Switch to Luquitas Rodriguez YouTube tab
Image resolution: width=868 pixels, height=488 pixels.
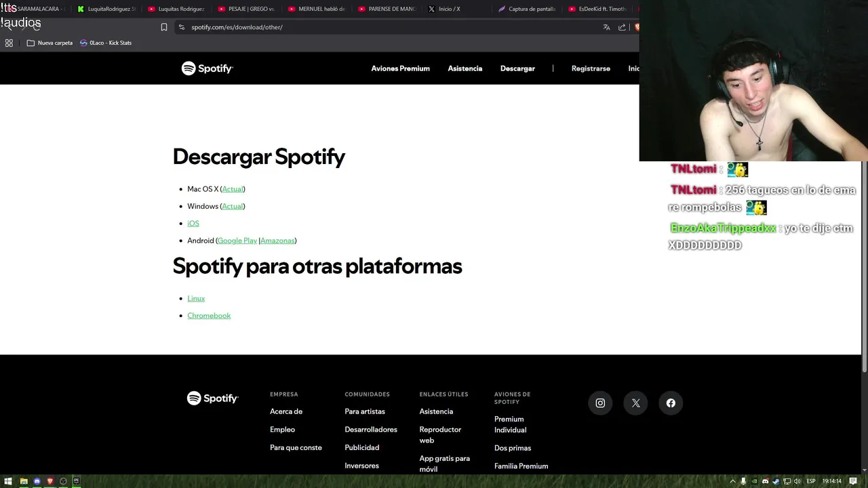176,9
